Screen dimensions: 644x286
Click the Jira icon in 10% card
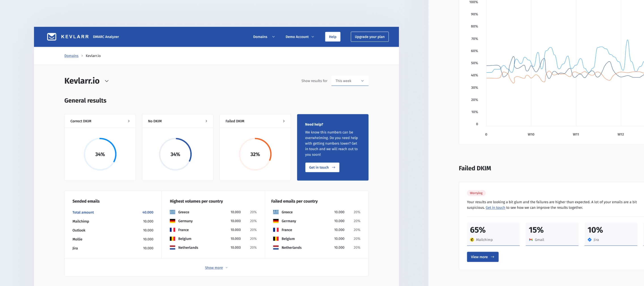pos(589,240)
